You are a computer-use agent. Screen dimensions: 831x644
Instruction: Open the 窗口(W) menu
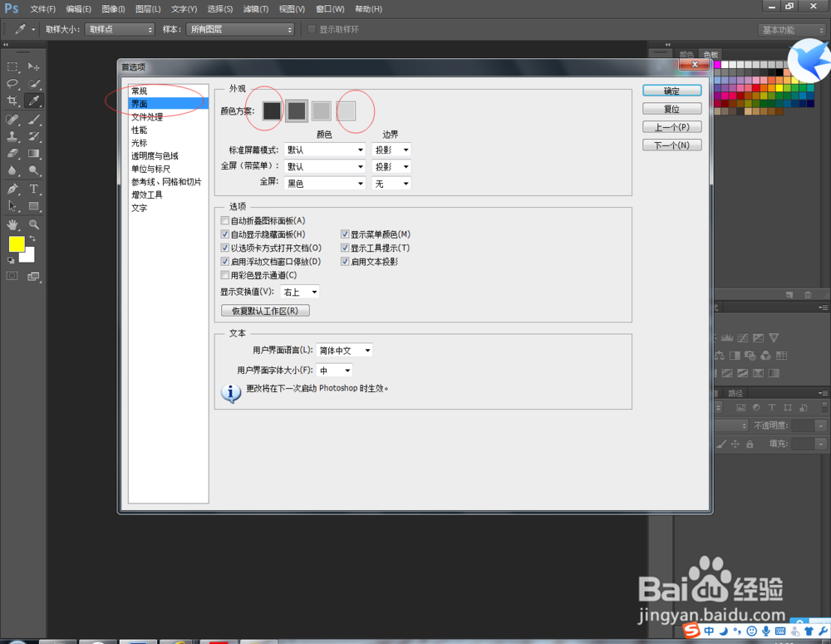(330, 9)
